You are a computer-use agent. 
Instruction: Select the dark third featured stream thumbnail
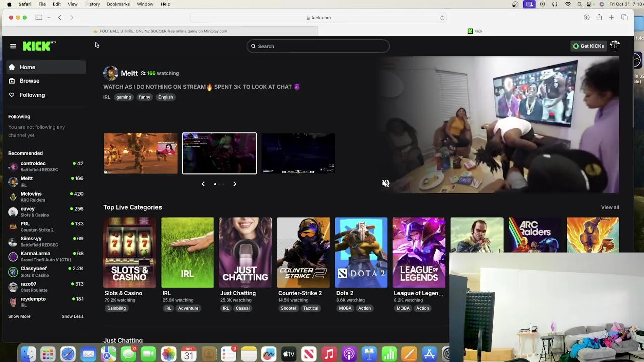[298, 153]
